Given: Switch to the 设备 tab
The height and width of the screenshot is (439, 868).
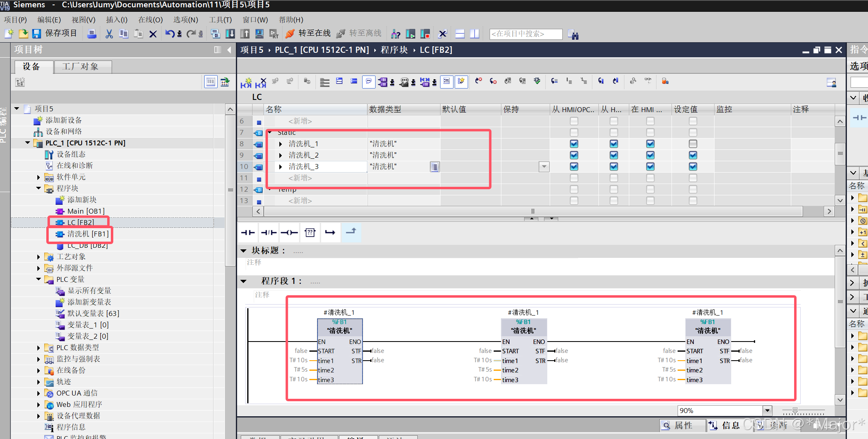Looking at the screenshot, I should click(34, 67).
